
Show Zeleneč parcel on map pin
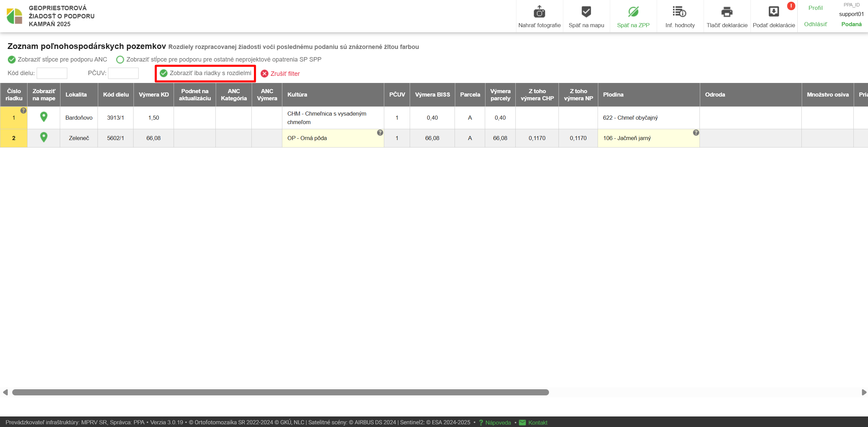[x=43, y=137]
